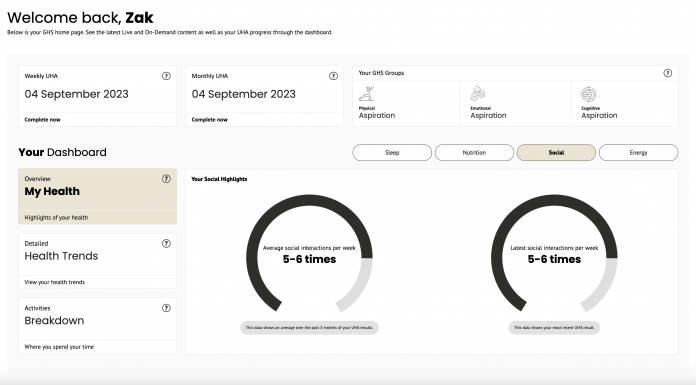Open the My Health overview card

coord(98,196)
